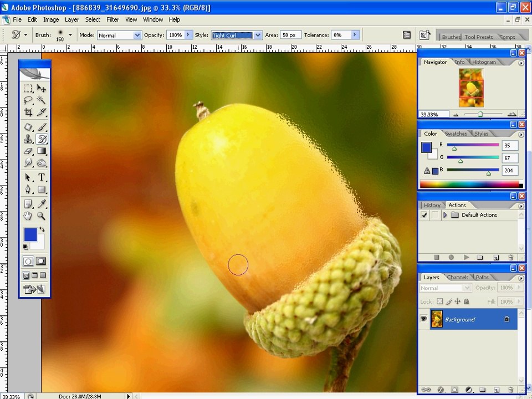Select the Lasso tool

[x=28, y=100]
